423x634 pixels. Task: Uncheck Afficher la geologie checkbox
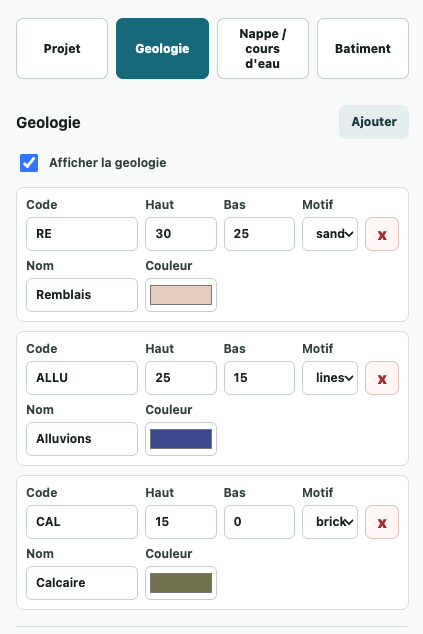click(29, 163)
